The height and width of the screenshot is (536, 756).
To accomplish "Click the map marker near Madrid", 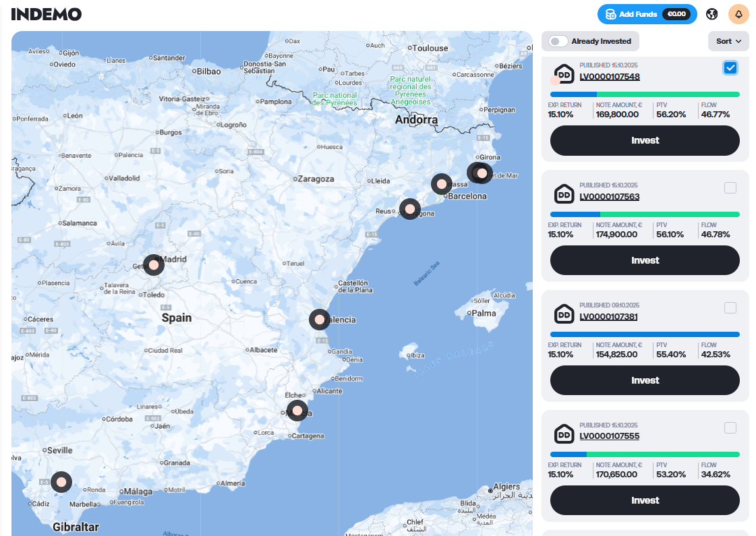I will pyautogui.click(x=154, y=265).
